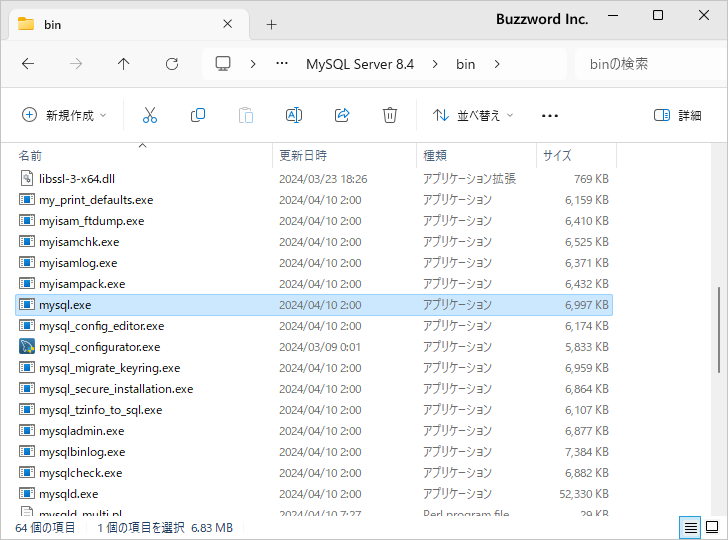
Task: Click the libssl-3-x64.dll file icon
Action: tap(27, 178)
